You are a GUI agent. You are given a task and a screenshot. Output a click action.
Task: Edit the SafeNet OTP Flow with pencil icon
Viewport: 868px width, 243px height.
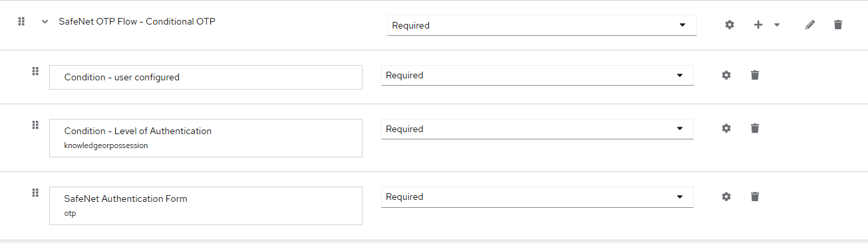tap(809, 25)
